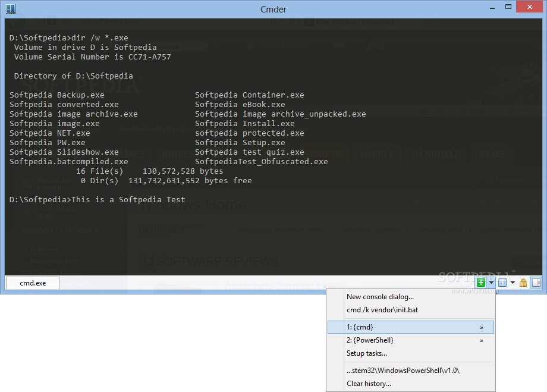Image resolution: width=547 pixels, height=392 pixels.
Task: Click 'Softpedia.batcompiled.exe' file name
Action: point(69,161)
